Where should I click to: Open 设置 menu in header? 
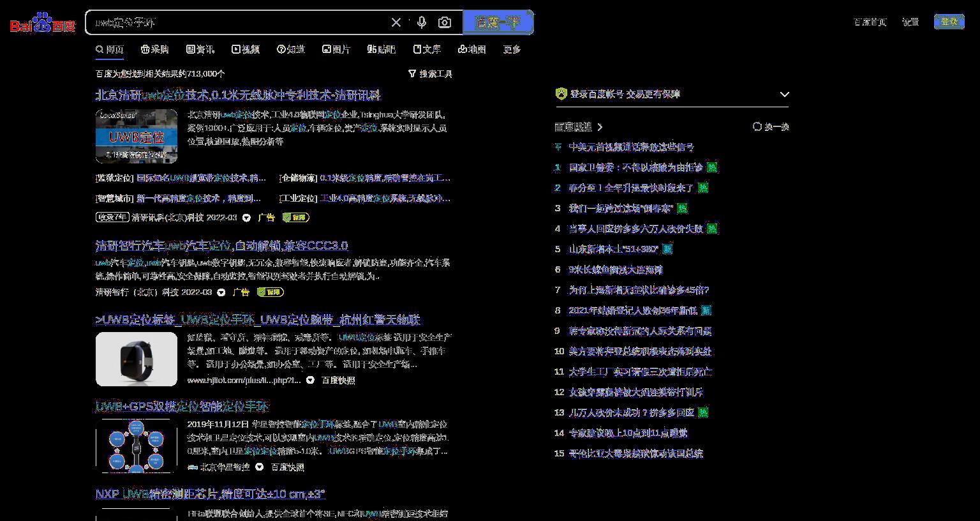tap(910, 22)
